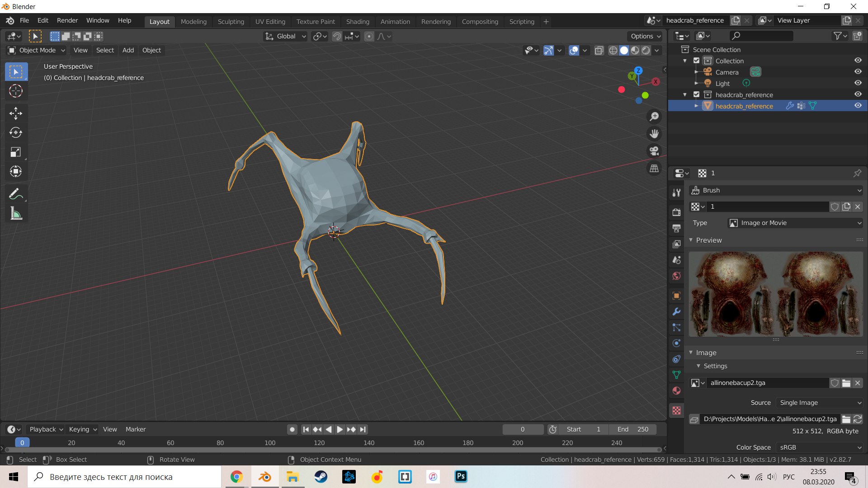Uncheck the headcrab_reference collection checkbox
The height and width of the screenshot is (488, 868).
coord(696,95)
